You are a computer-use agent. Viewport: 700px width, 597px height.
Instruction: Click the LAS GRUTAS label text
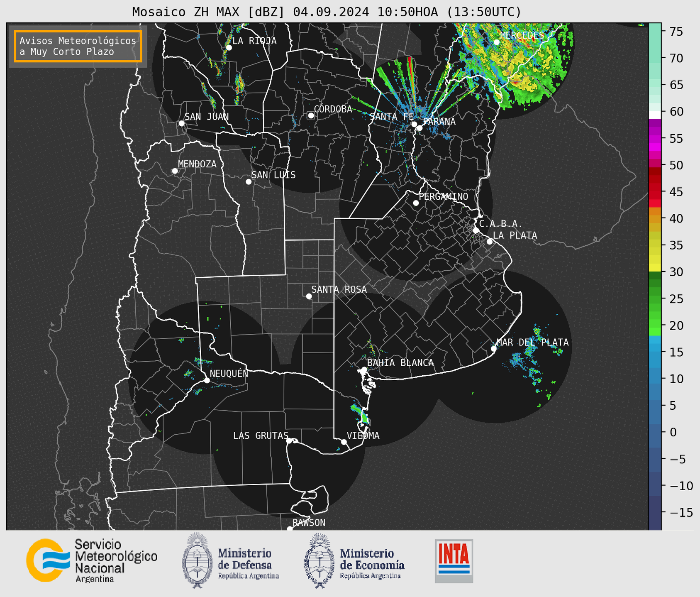(x=261, y=436)
